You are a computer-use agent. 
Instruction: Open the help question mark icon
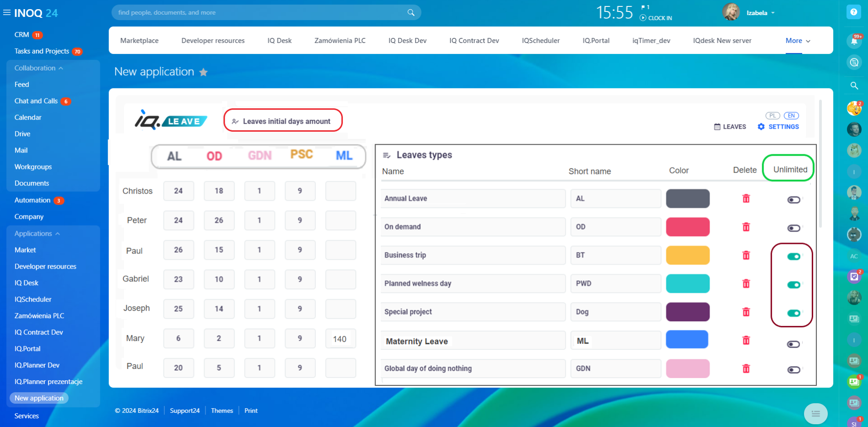click(854, 12)
